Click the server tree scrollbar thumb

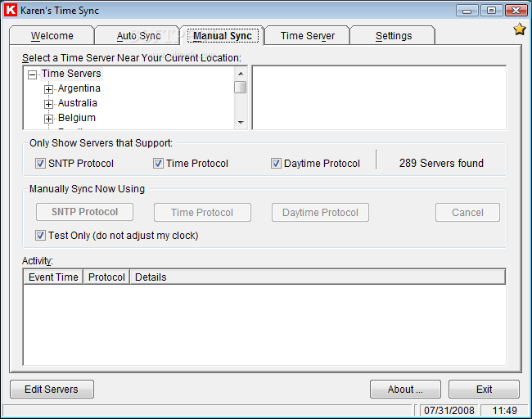click(x=240, y=87)
